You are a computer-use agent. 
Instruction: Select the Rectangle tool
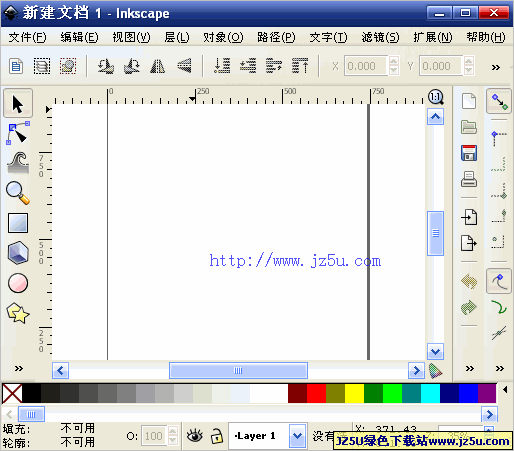[18, 223]
